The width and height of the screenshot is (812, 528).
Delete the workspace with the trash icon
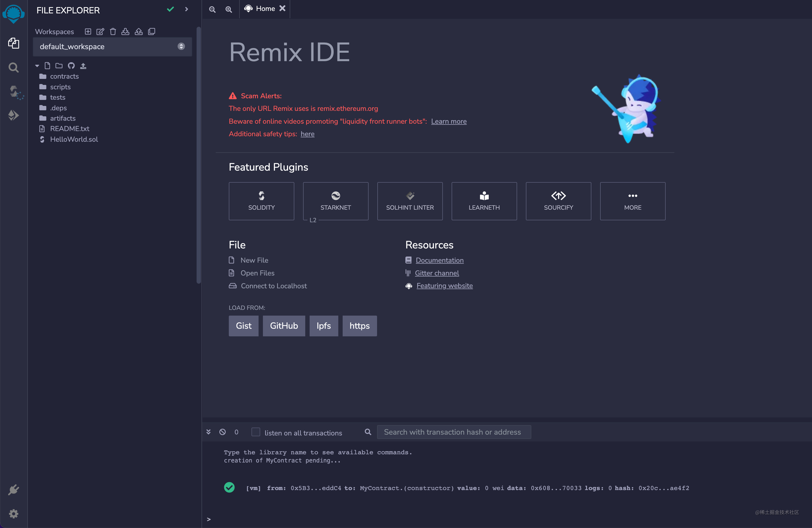pyautogui.click(x=113, y=31)
